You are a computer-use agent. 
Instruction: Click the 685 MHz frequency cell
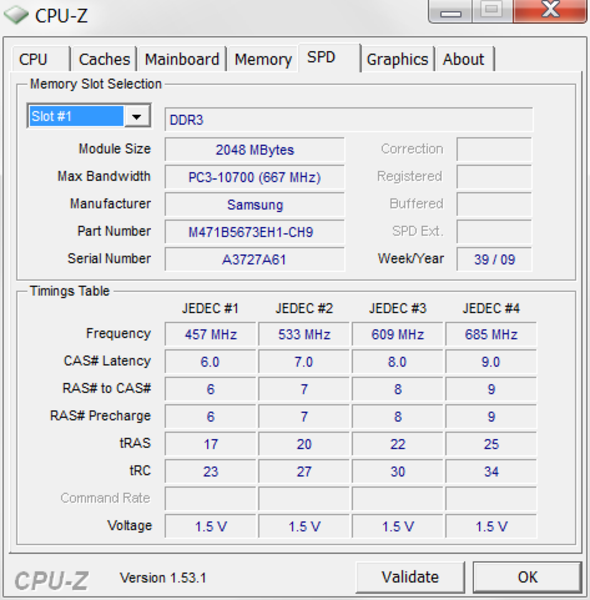(491, 334)
